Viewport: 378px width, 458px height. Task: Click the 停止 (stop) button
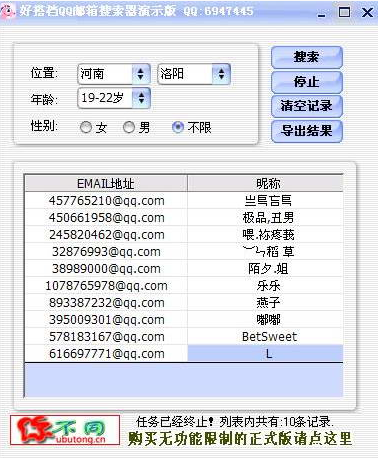pos(307,82)
